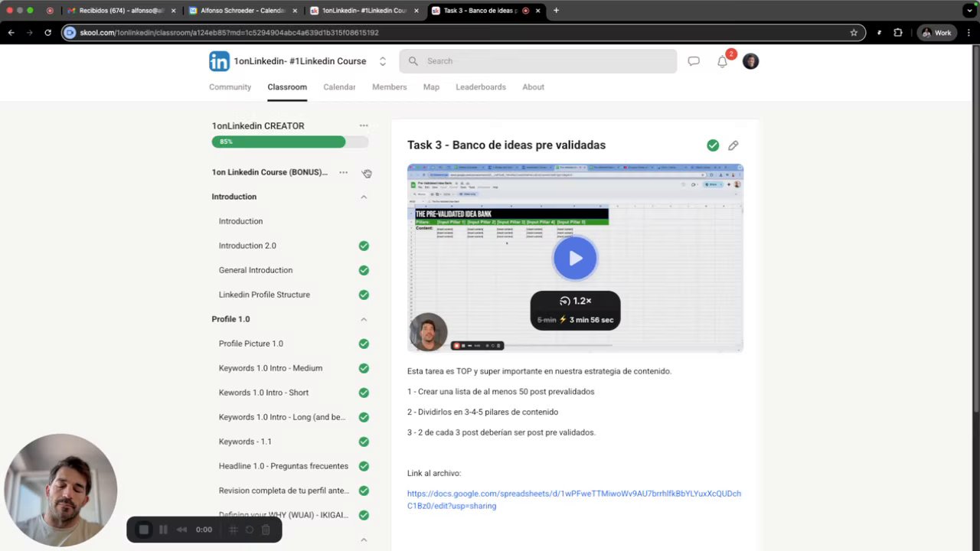Open Keywords 1.0 Intro - Long lesson
980x551 pixels.
click(282, 417)
